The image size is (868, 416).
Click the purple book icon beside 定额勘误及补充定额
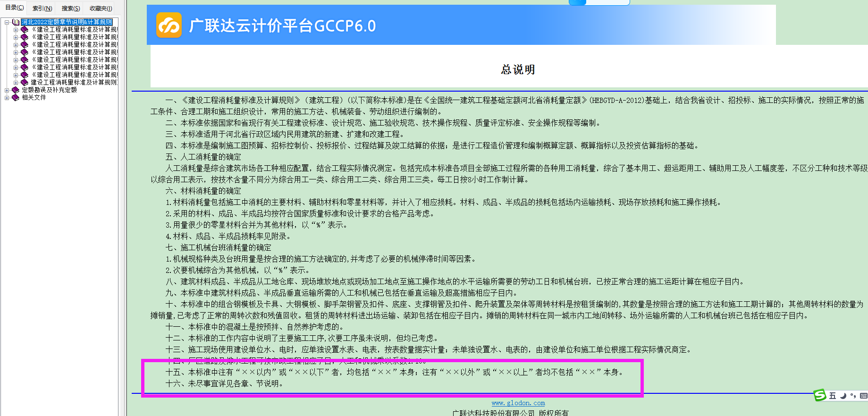[16, 90]
